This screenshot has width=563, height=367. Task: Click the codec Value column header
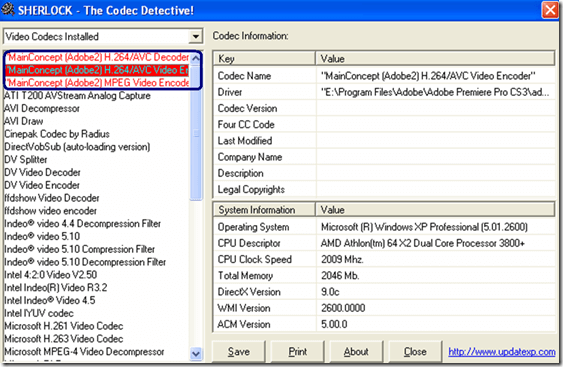tap(435, 59)
